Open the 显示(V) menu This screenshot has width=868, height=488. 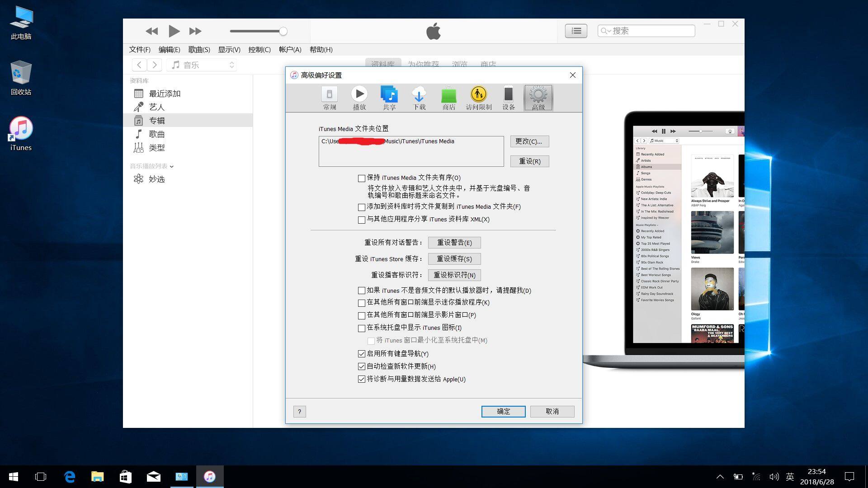click(x=229, y=50)
